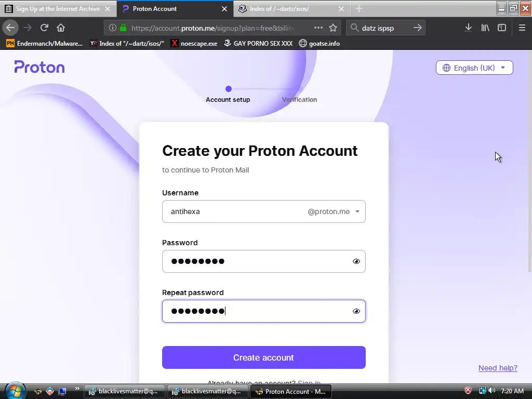Viewport: 532px width, 399px height.
Task: Open noescape.exe bookmark
Action: pyautogui.click(x=194, y=44)
